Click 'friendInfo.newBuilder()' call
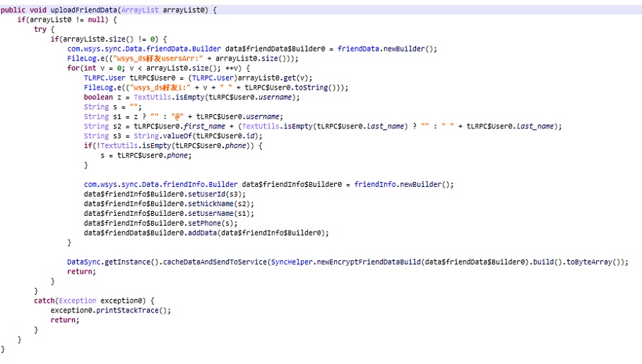Viewport: 642px width, 364px height. (402, 184)
